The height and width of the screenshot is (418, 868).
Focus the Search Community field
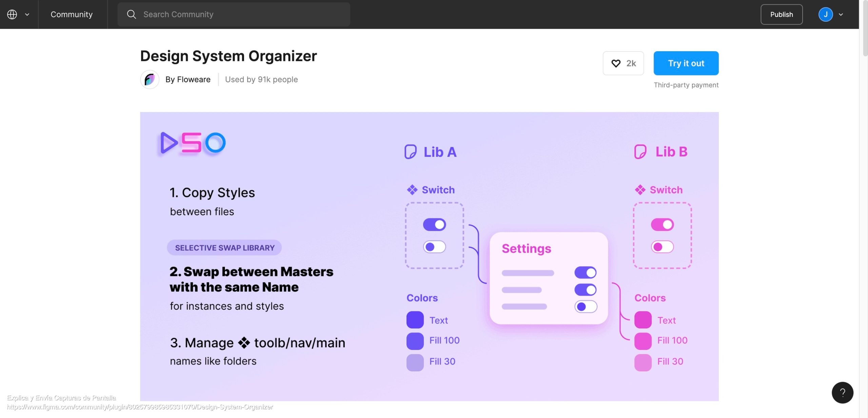[x=234, y=14]
